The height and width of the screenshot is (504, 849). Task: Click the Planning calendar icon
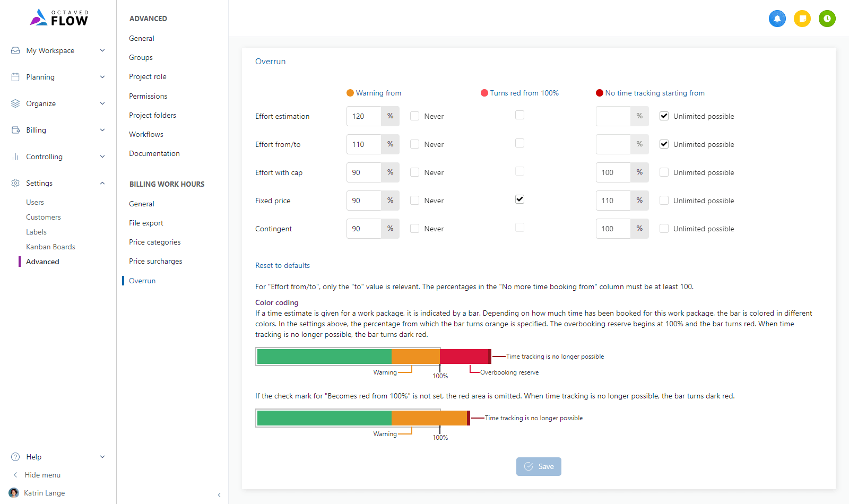15,77
